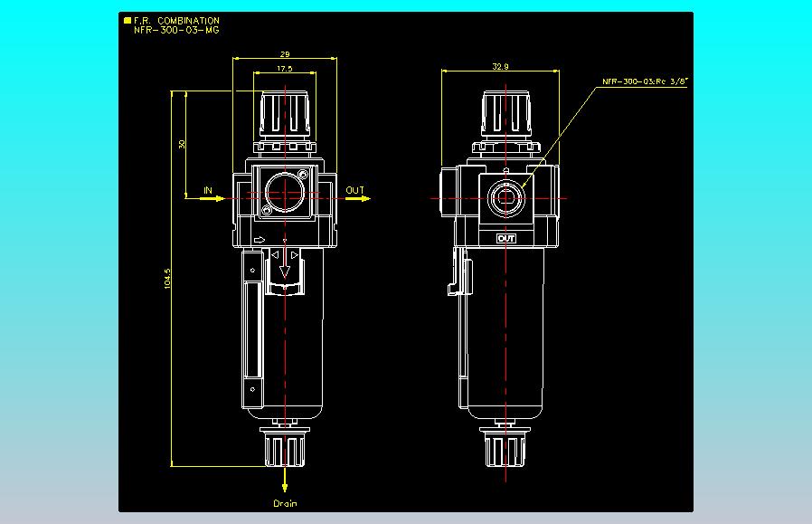
Task: Click the 'NFR-300-03:Rc 3/8"' port annotation
Action: point(645,81)
